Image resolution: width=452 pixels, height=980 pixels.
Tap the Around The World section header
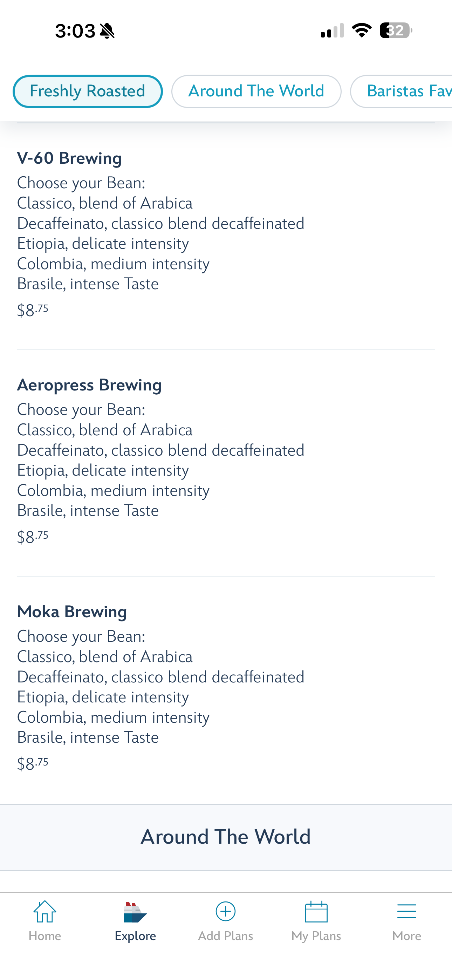click(226, 837)
